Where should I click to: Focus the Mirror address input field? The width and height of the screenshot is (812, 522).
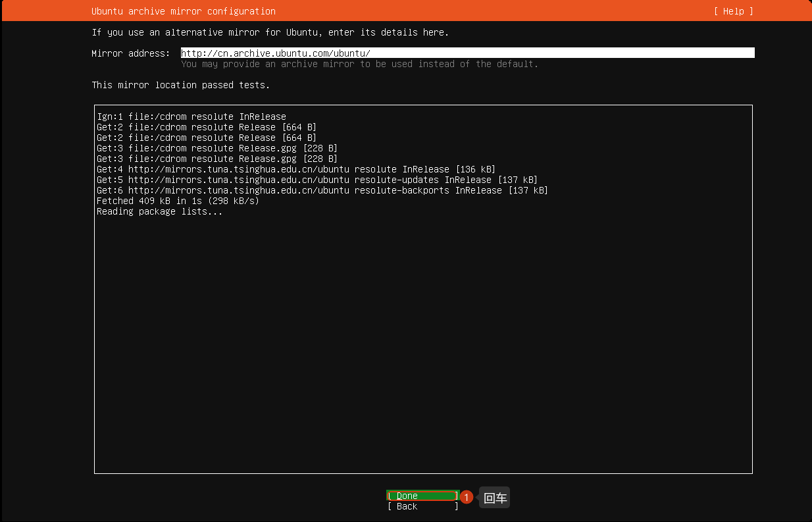(467, 53)
